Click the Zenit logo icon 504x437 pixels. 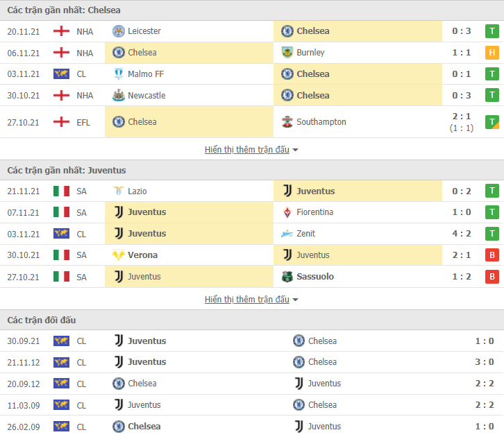pos(287,234)
